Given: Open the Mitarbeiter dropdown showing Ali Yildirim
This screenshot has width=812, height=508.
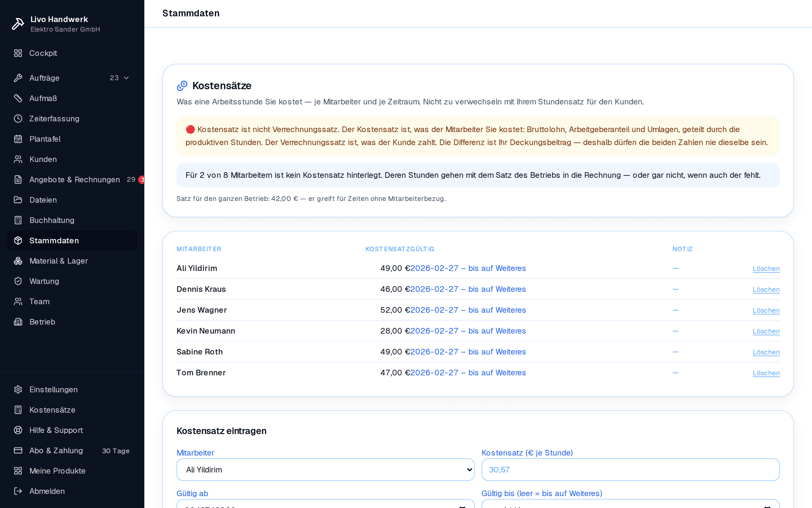Looking at the screenshot, I should [325, 470].
